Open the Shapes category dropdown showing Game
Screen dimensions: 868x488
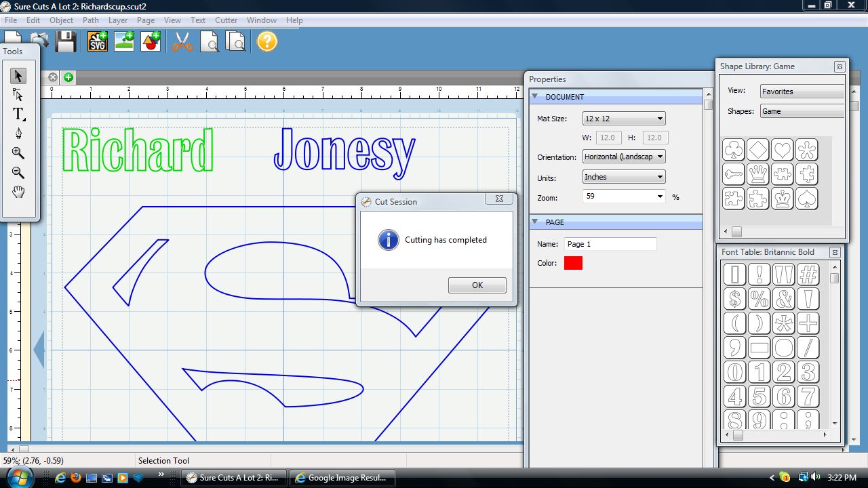802,111
